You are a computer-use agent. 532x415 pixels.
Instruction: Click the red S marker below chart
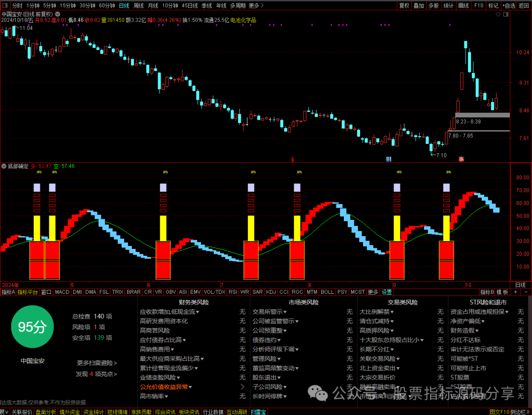click(x=293, y=159)
